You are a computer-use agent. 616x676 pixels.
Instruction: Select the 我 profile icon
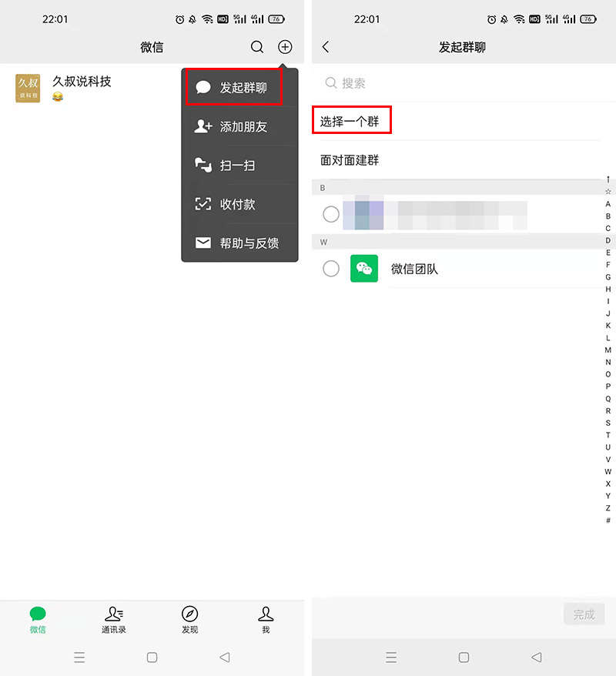pyautogui.click(x=266, y=618)
